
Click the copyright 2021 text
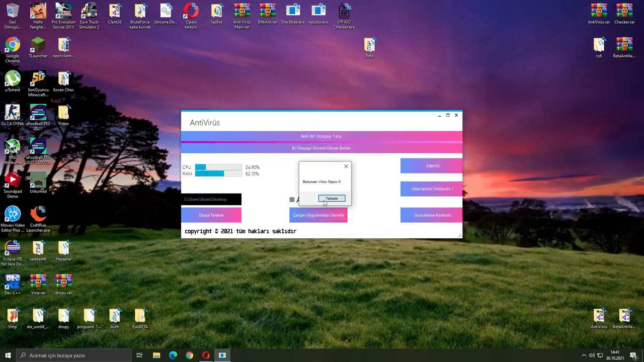coord(240,231)
